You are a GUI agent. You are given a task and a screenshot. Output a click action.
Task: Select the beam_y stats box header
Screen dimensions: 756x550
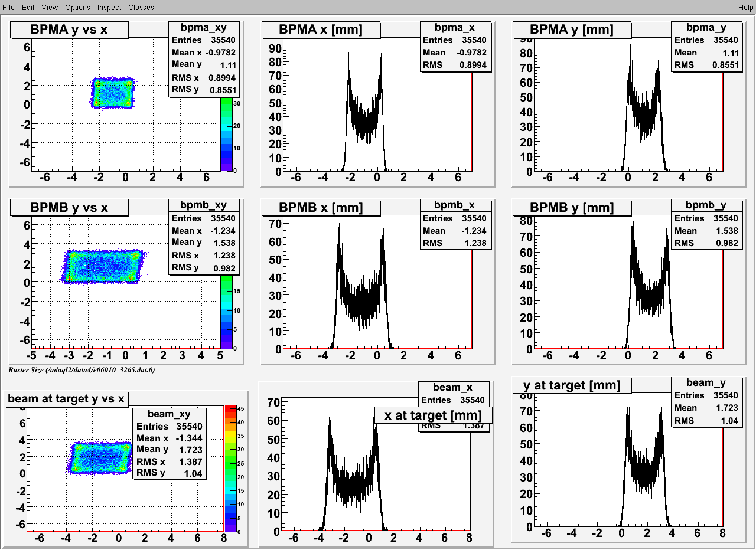point(706,383)
